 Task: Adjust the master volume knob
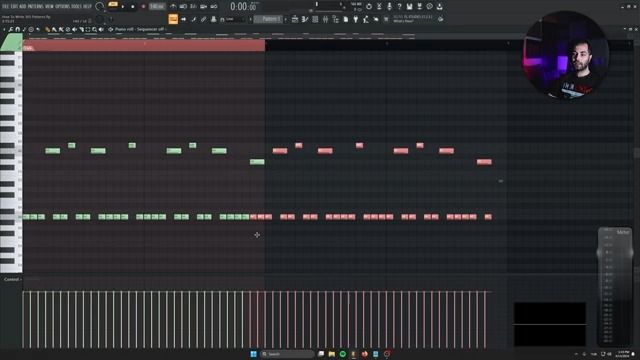(x=100, y=7)
